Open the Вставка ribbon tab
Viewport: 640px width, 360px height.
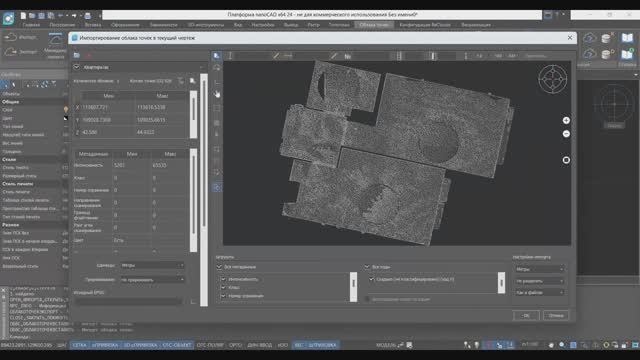93,25
